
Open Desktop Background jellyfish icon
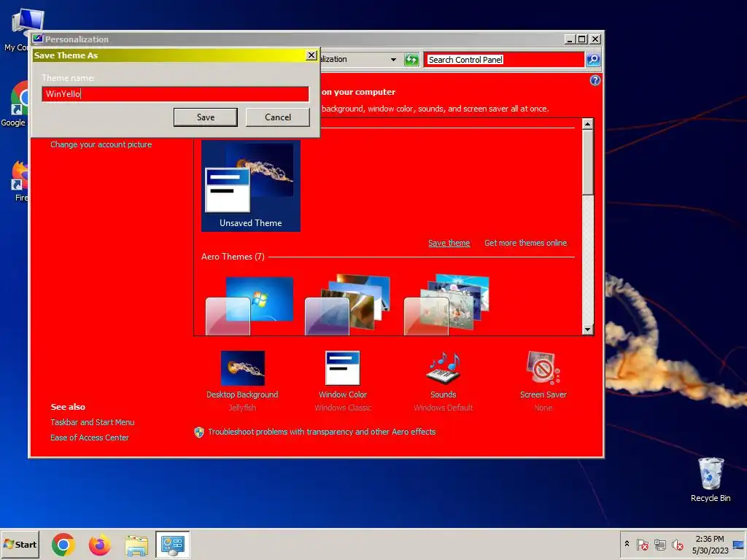(x=242, y=368)
